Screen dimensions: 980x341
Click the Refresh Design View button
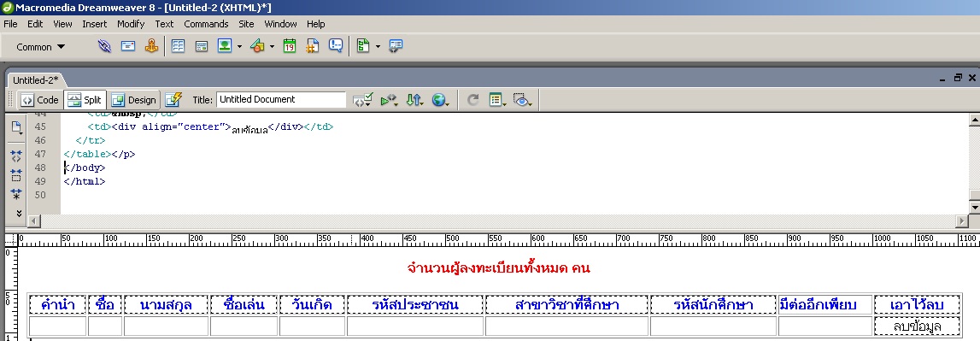pyautogui.click(x=473, y=99)
